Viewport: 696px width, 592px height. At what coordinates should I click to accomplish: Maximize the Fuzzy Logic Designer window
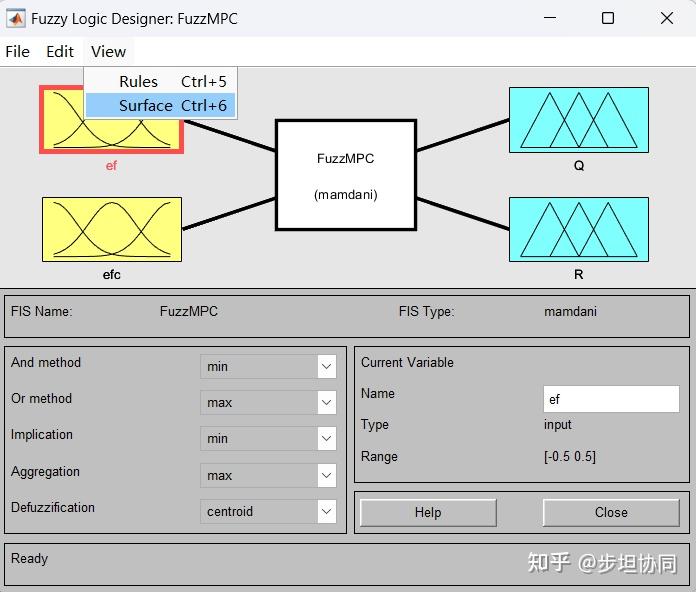pos(608,18)
